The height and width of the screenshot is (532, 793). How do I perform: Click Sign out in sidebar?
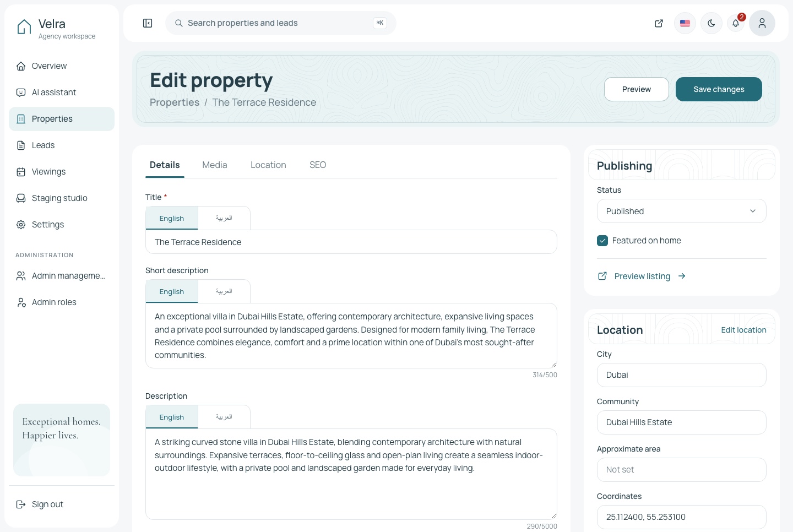point(62,504)
